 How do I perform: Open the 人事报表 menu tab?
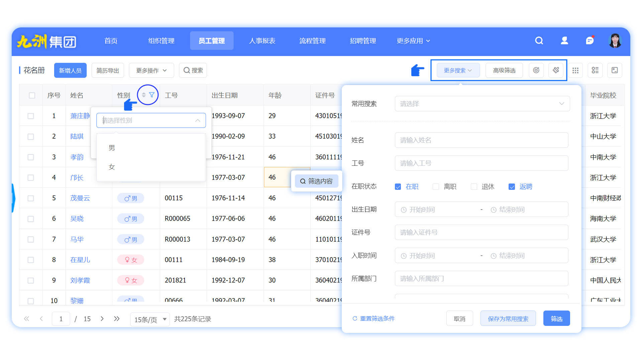[x=262, y=41]
